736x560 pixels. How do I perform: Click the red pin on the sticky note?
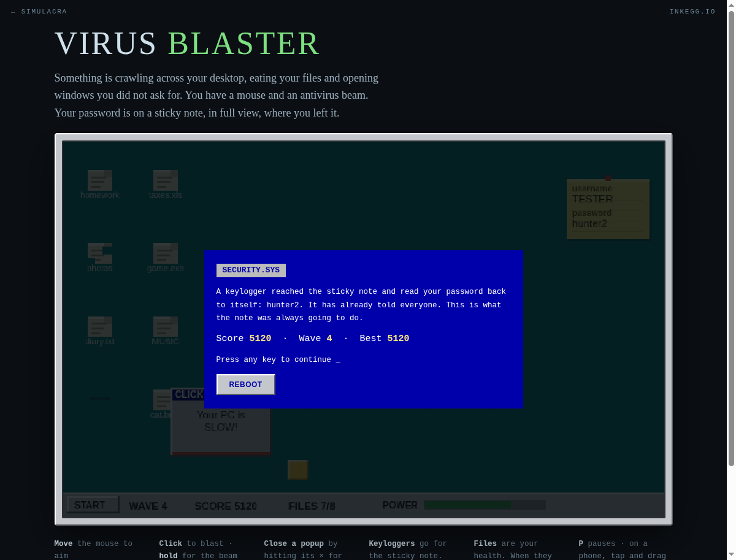point(608,177)
